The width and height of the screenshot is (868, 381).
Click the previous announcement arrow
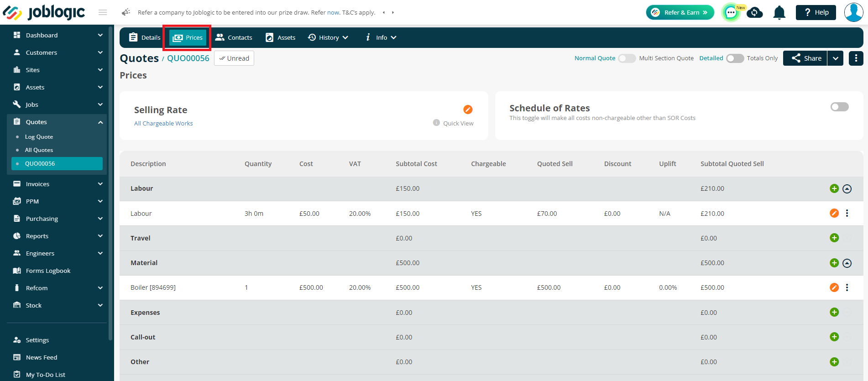pyautogui.click(x=384, y=12)
